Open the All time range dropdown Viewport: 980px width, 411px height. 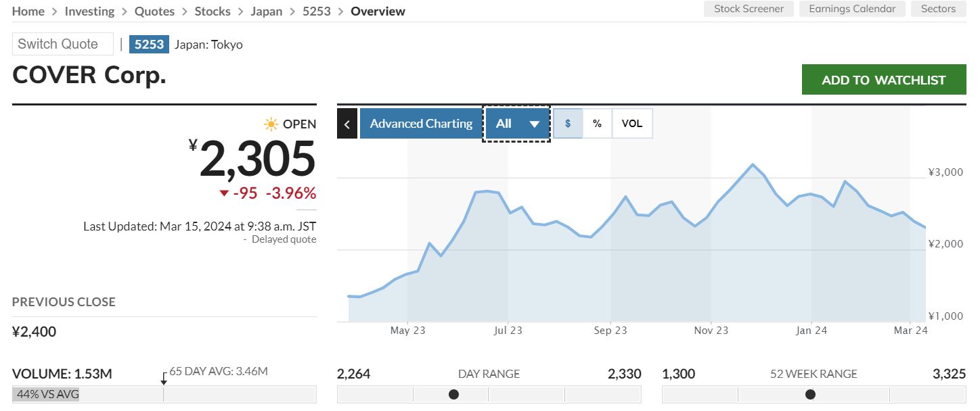517,124
